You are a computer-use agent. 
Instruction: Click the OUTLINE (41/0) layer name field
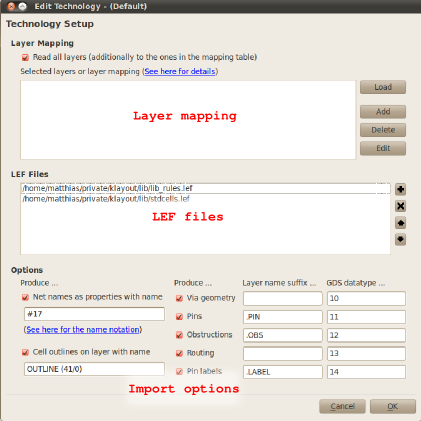tap(94, 369)
